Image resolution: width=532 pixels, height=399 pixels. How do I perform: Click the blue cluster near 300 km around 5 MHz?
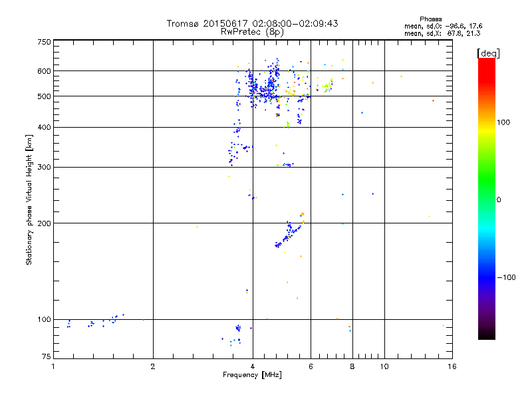(288, 165)
